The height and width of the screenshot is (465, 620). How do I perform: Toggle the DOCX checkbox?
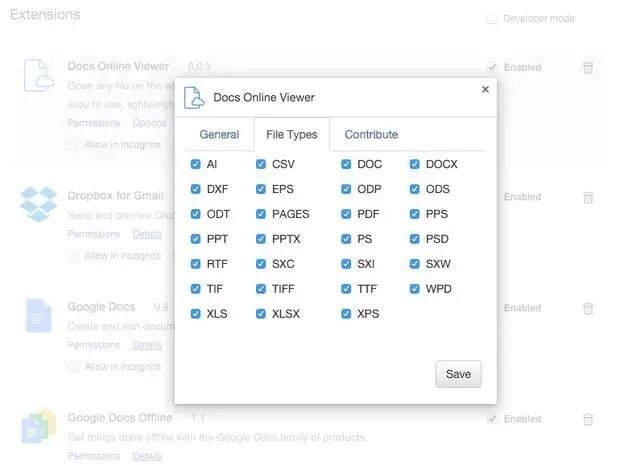pyautogui.click(x=414, y=164)
